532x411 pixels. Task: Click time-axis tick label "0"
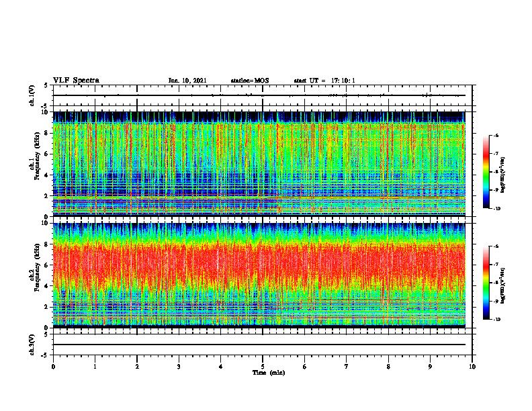pyautogui.click(x=53, y=367)
